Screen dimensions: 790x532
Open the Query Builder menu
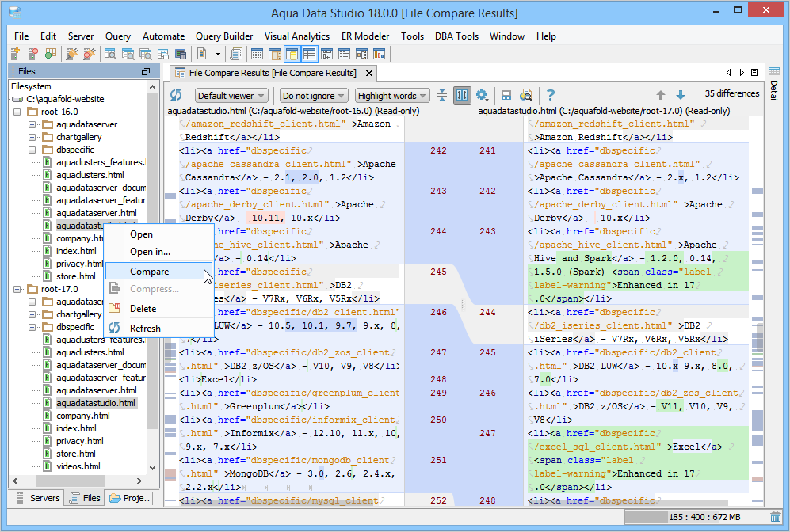224,36
